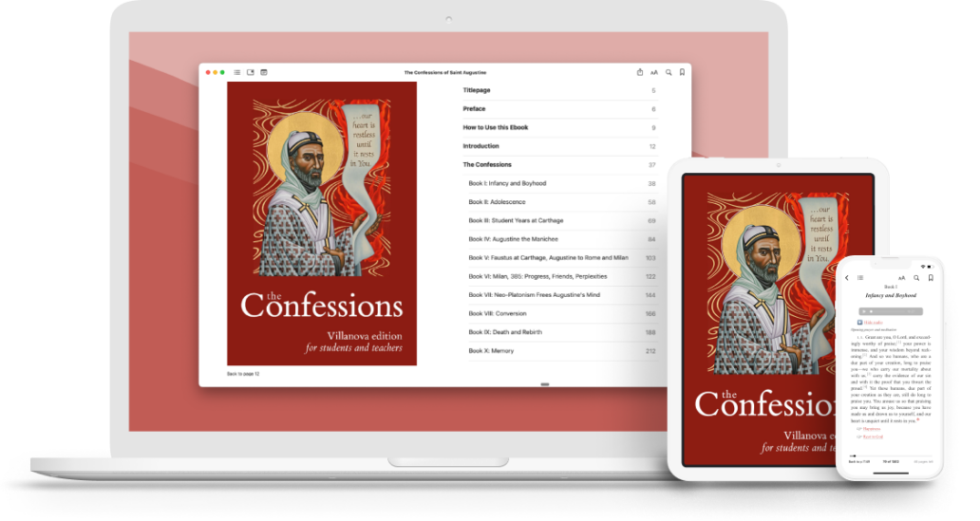
Task: Tap the Infancy and Boyhood heading on phone
Action: (891, 295)
